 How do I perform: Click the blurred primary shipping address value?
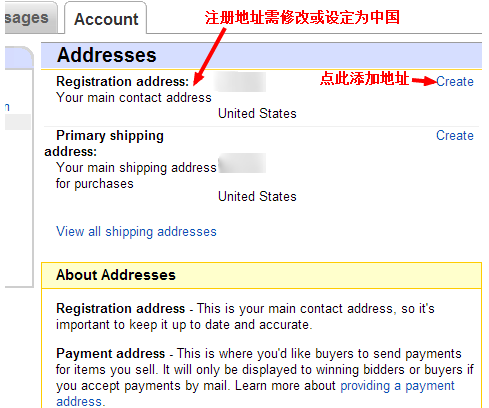pos(242,163)
